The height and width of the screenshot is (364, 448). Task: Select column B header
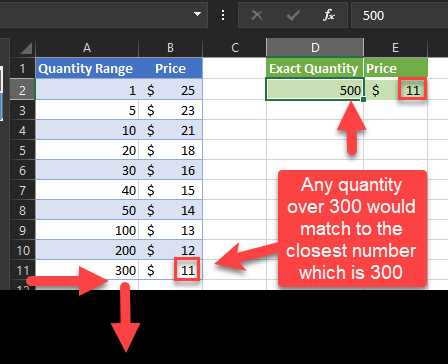pos(170,48)
